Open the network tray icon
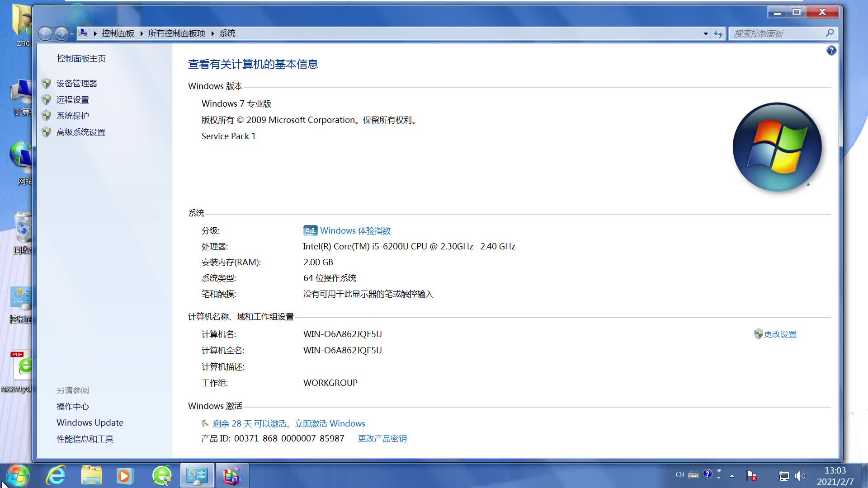This screenshot has width=868, height=488. tap(783, 476)
